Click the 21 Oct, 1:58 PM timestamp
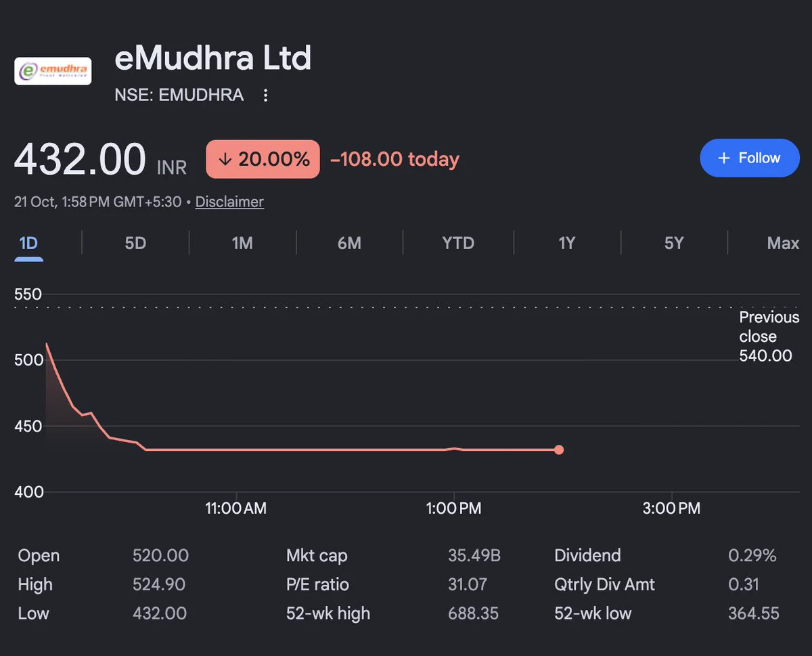Image resolution: width=812 pixels, height=656 pixels. pyautogui.click(x=98, y=202)
